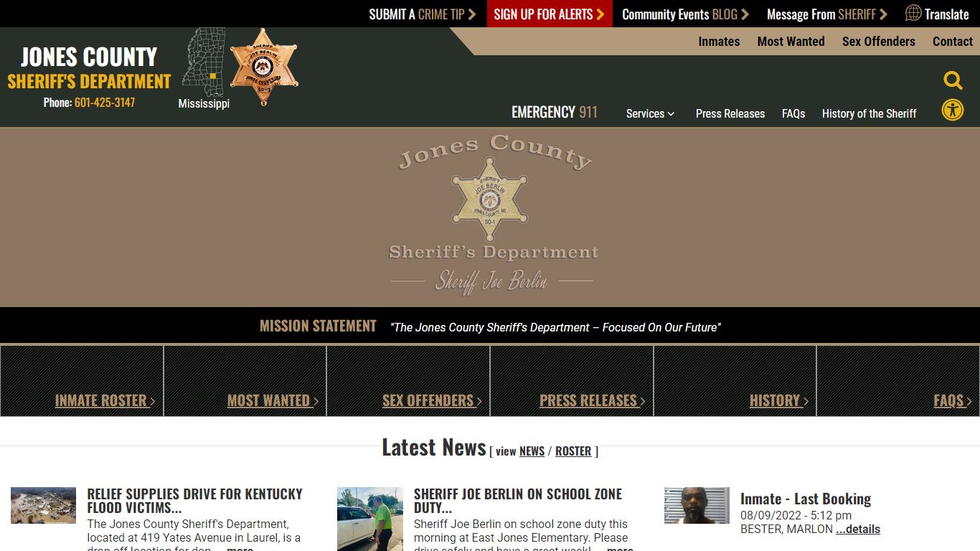980x551 pixels.
Task: Submit a crime tip
Action: point(423,14)
